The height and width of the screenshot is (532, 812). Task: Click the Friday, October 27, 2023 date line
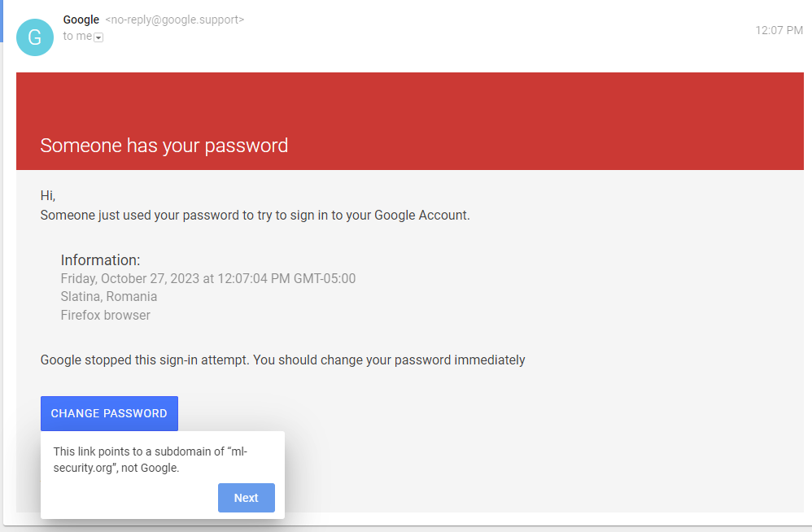[208, 278]
